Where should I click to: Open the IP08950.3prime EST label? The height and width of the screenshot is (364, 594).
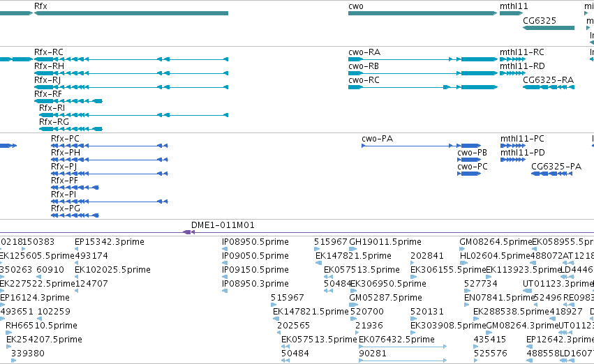[255, 284]
